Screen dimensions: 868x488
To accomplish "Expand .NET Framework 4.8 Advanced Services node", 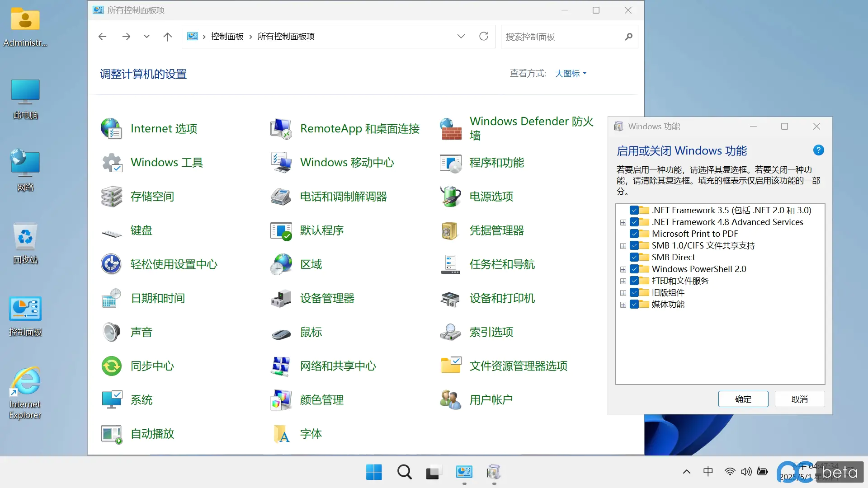I will click(x=623, y=222).
